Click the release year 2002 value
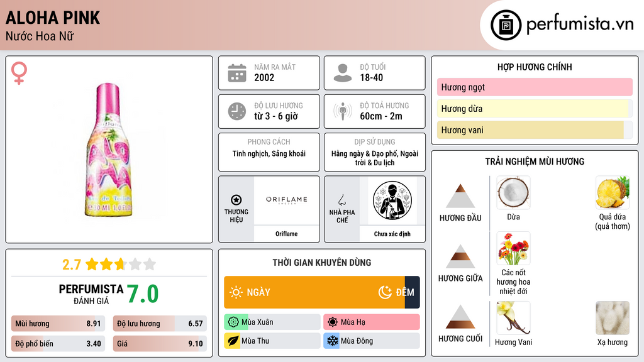Screen dimensions: 644x362 point(264,77)
